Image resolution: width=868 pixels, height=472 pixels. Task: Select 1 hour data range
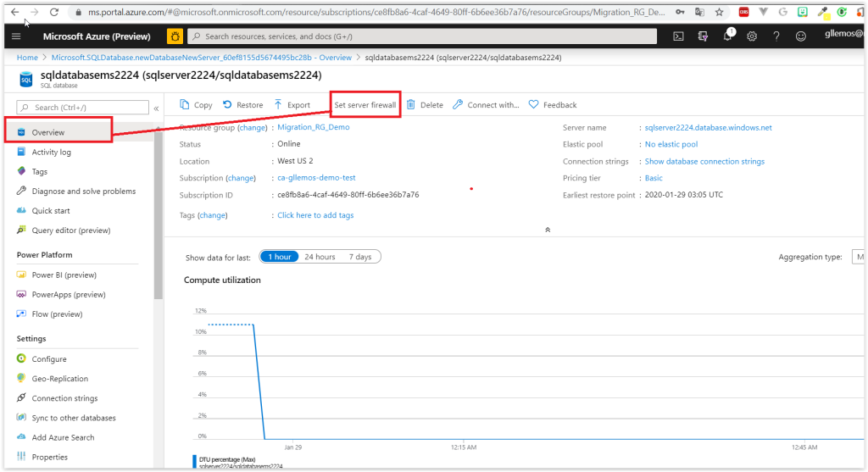coord(280,257)
